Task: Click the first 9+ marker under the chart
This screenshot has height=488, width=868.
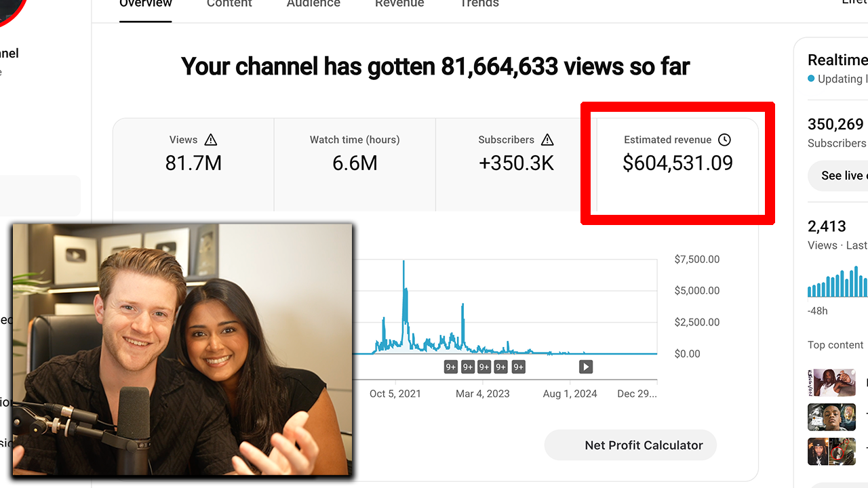Action: point(451,367)
